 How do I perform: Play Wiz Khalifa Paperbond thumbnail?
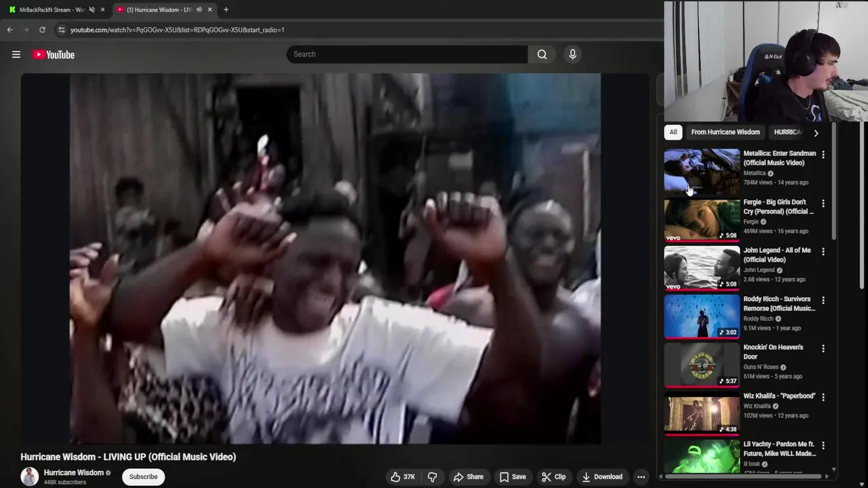coord(702,413)
